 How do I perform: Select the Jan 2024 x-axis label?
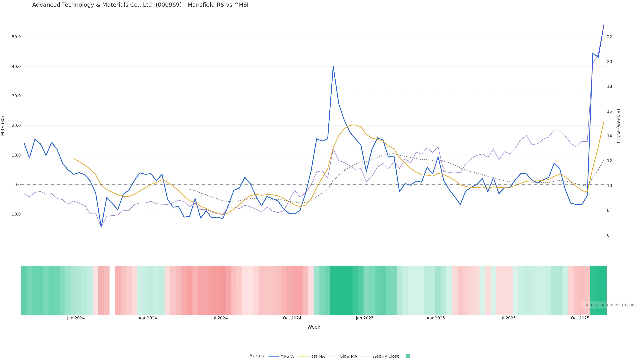(x=76, y=318)
